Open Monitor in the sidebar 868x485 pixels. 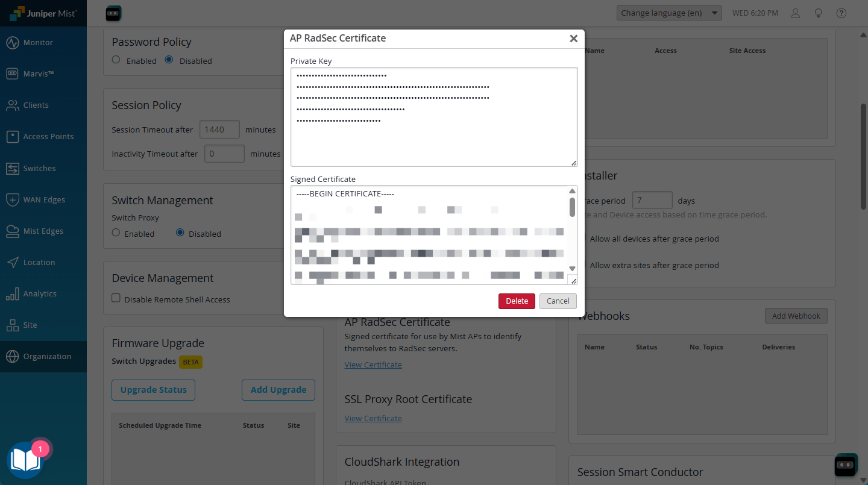(38, 43)
